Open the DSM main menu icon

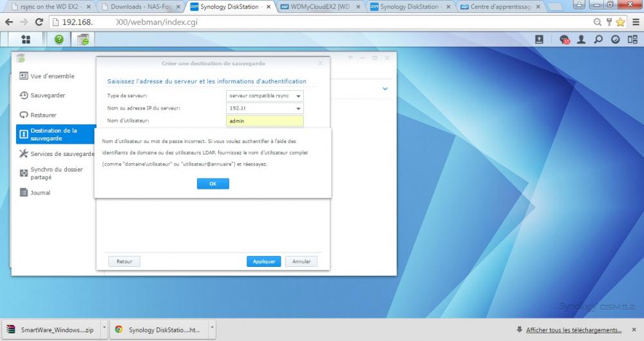(x=26, y=39)
